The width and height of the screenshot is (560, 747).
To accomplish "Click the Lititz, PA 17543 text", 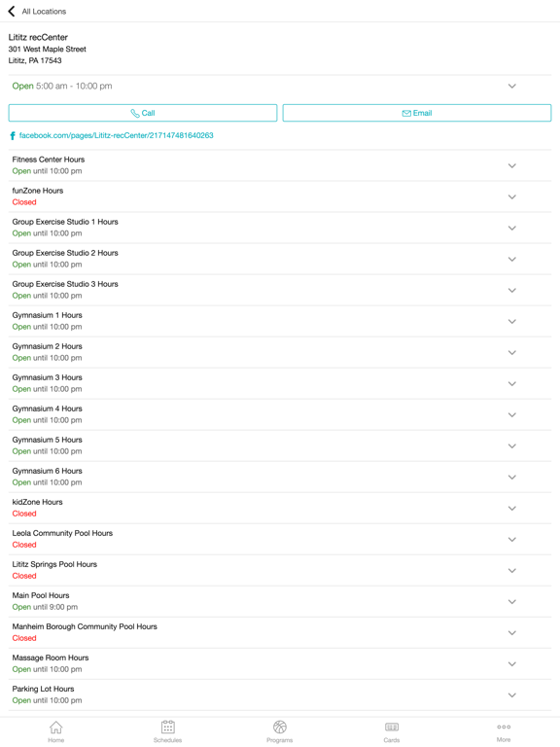I will point(35,60).
